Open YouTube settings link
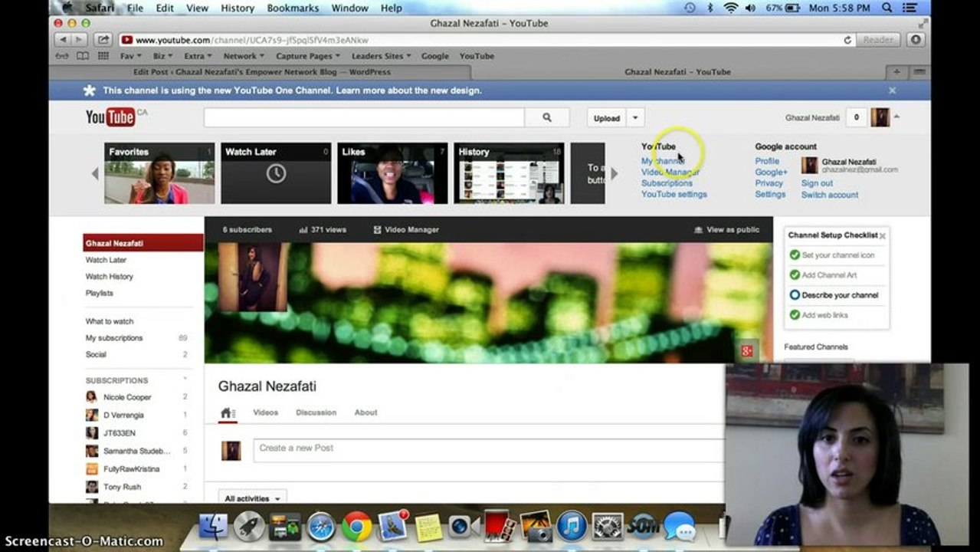Screen dimensions: 980x552 pos(674,194)
